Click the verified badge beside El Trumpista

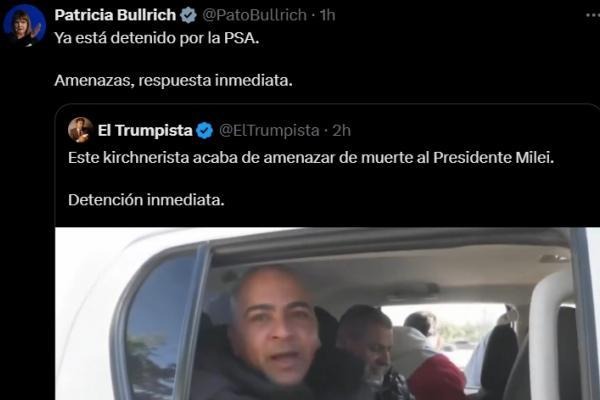pos(204,131)
